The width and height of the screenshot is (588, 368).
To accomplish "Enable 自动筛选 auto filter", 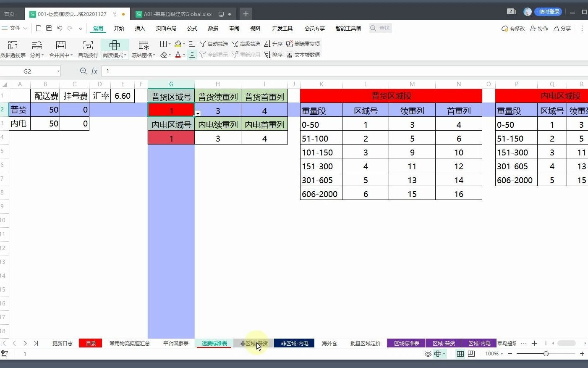I will pos(214,44).
